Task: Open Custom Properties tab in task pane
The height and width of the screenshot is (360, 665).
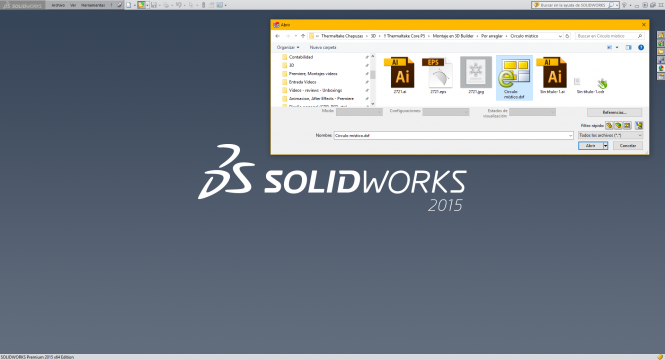Action: click(x=661, y=76)
